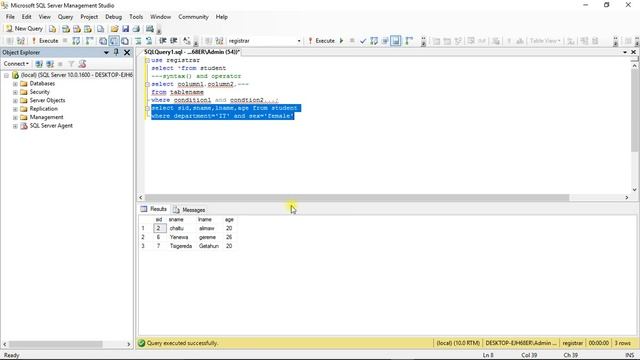The image size is (640, 360).
Task: Click the editor horizontal scrollbar thumb
Action: pyautogui.click(x=357, y=198)
